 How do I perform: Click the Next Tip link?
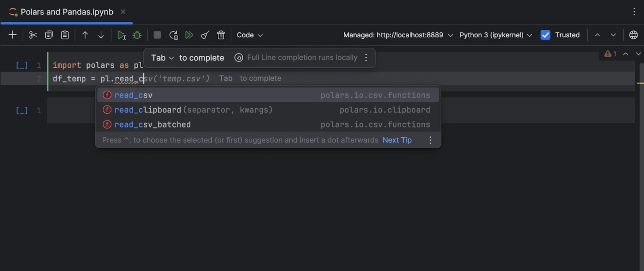coord(397,140)
